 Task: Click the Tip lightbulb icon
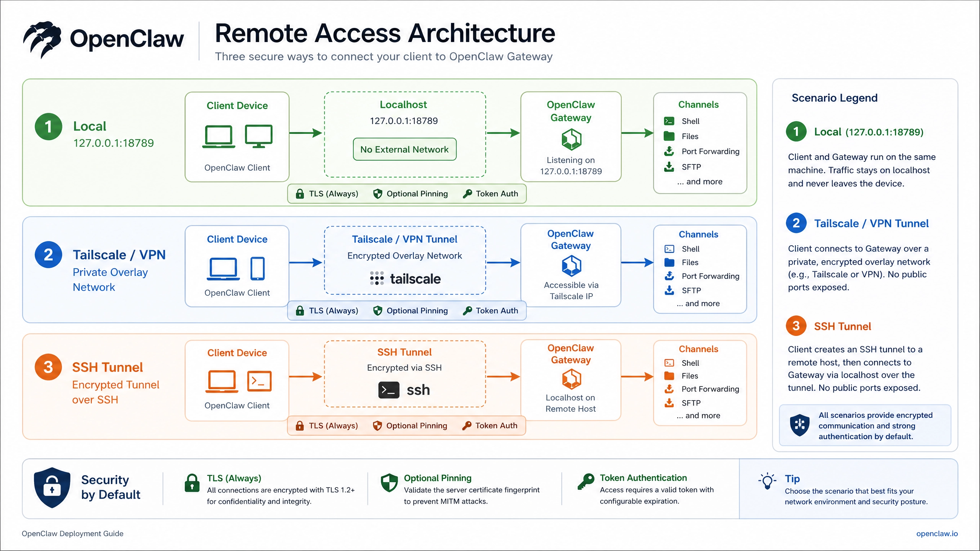[x=767, y=481]
